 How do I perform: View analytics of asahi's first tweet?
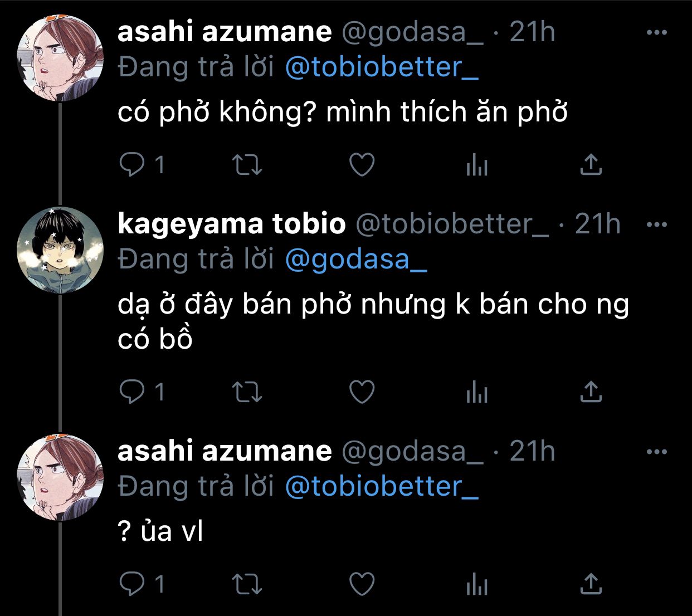click(x=477, y=164)
